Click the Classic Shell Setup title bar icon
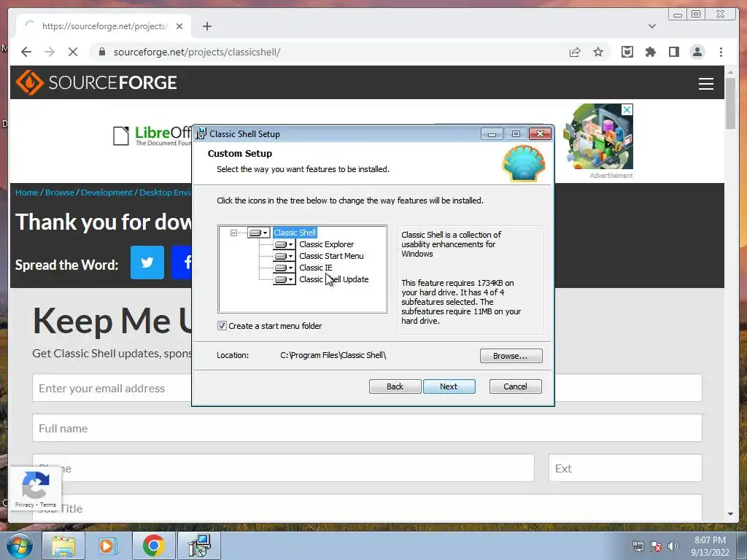The image size is (747, 560). click(x=201, y=134)
